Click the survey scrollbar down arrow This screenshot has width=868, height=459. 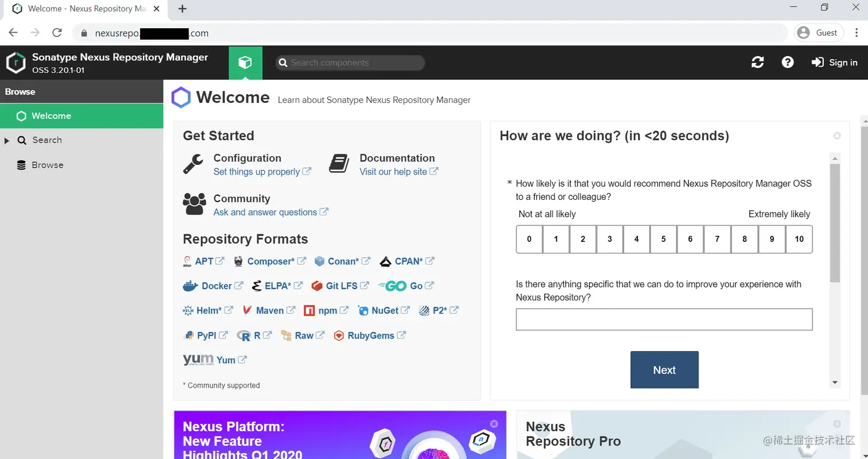point(835,383)
